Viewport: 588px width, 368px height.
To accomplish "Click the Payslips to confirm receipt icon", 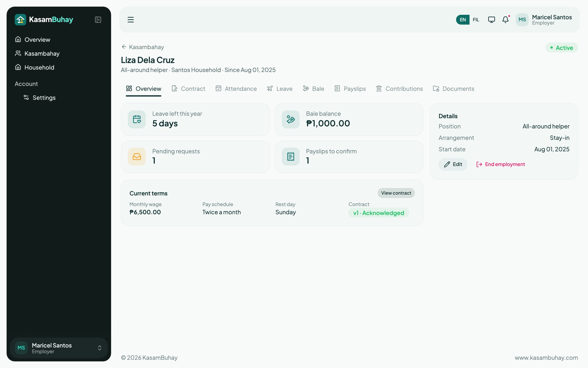I will tap(290, 157).
